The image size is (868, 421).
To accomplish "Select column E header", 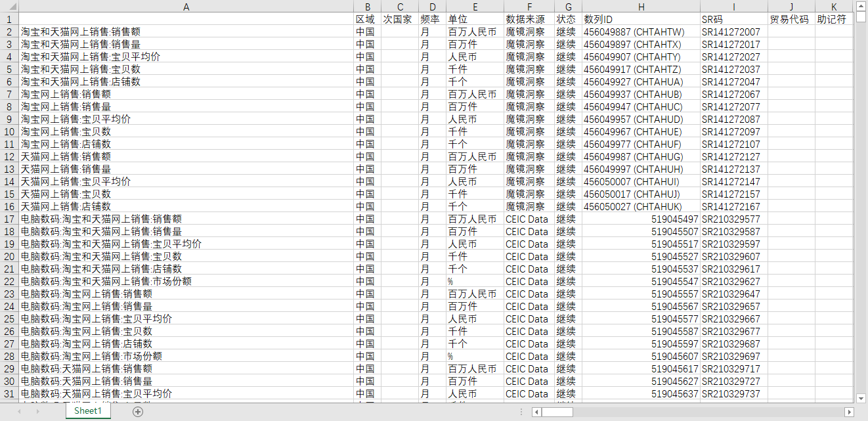I will [475, 7].
